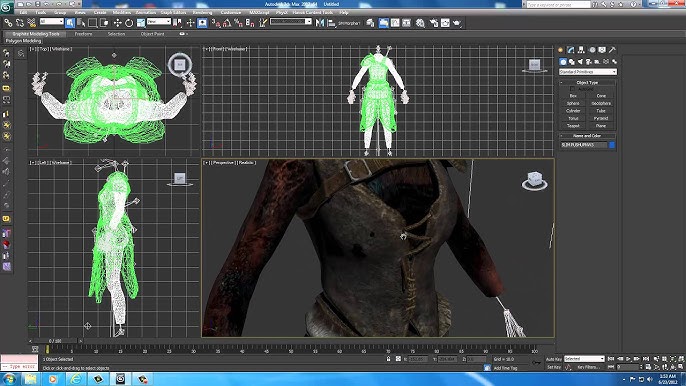Toggle the Angle Snap icon

[x=227, y=23]
